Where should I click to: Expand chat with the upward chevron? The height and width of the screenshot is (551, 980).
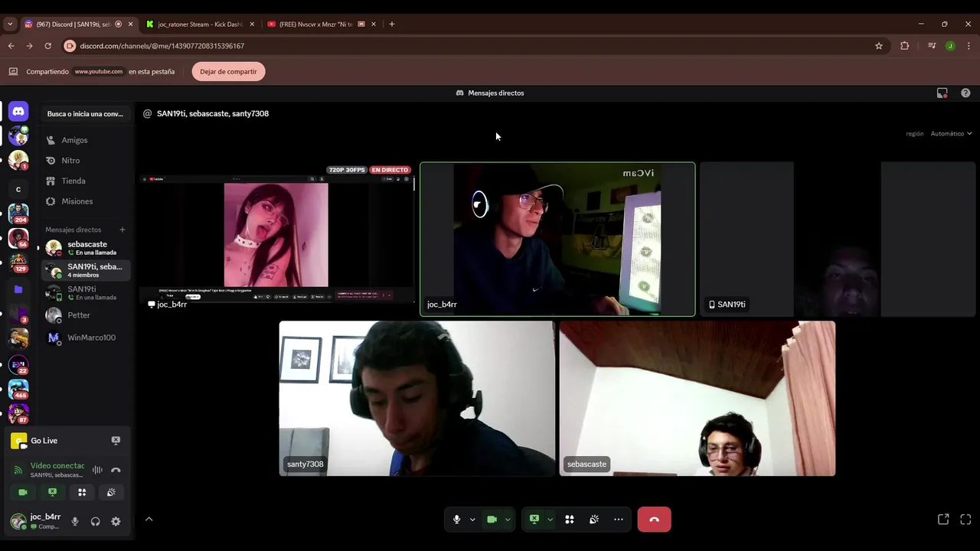point(149,519)
